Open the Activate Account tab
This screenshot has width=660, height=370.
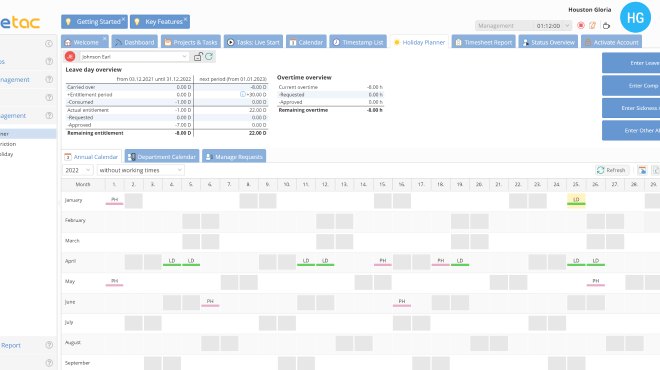(611, 42)
